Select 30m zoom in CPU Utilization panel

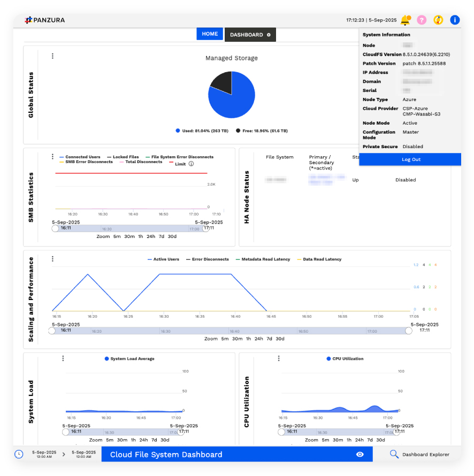(338, 440)
